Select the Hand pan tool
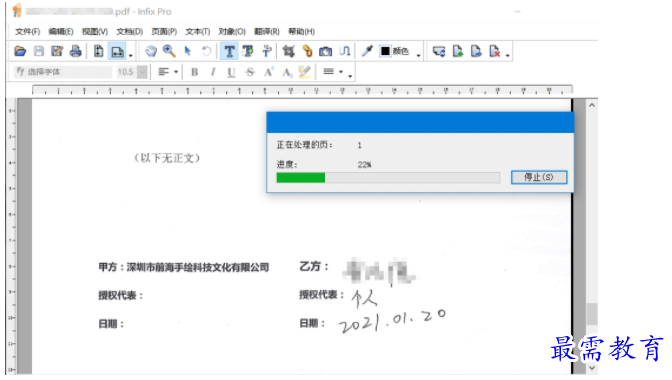This screenshot has height=380, width=672. pos(150,51)
